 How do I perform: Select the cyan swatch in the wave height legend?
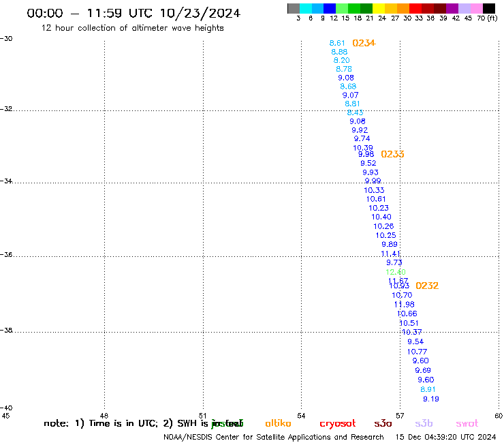pos(306,8)
